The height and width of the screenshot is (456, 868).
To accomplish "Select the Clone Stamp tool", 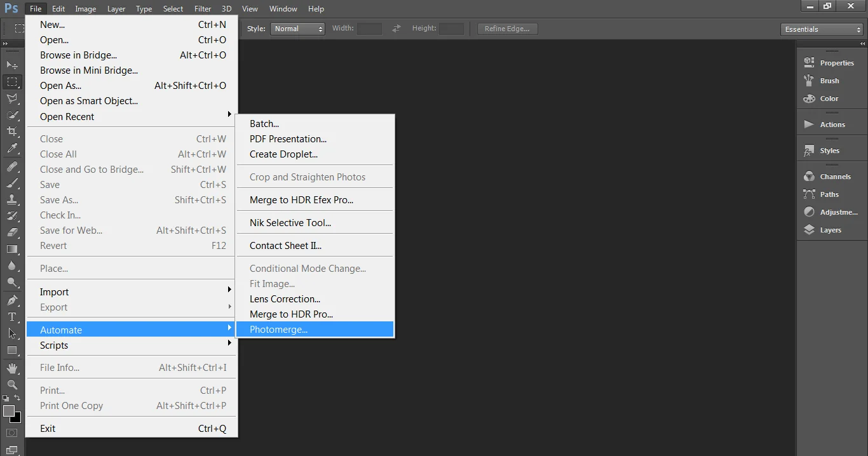I will 12,200.
